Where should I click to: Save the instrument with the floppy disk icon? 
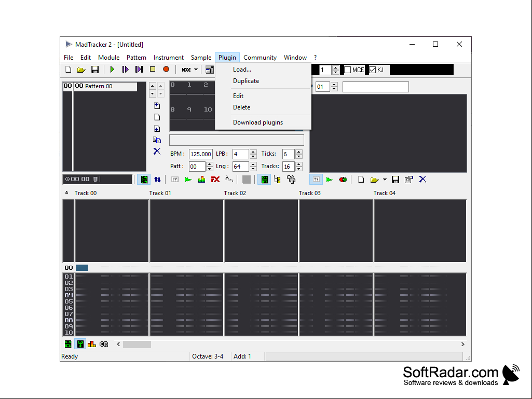point(395,180)
